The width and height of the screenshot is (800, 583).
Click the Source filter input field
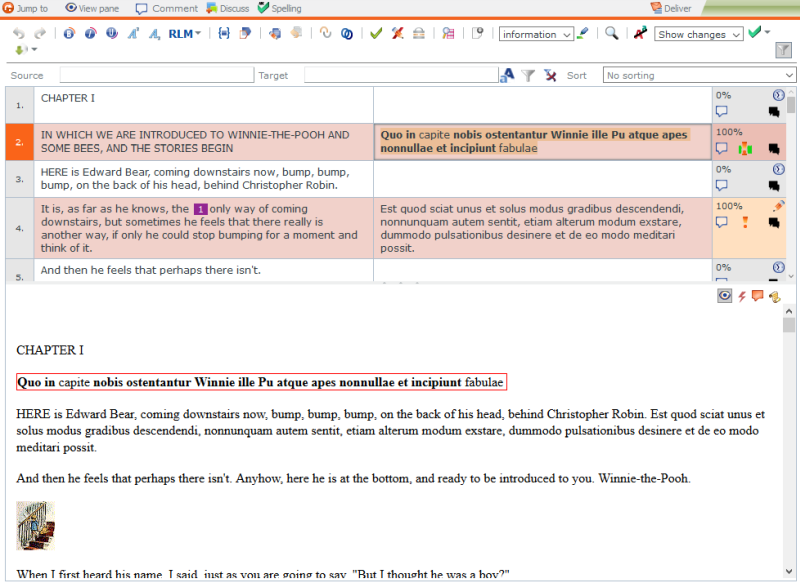tap(157, 75)
